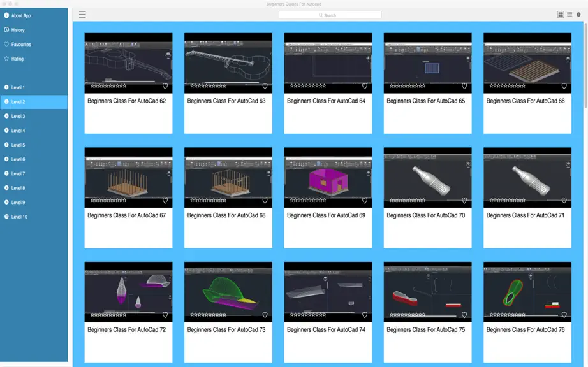This screenshot has height=367, width=588.
Task: Tap heart icon on AutoCad 73 card
Action: [x=265, y=315]
